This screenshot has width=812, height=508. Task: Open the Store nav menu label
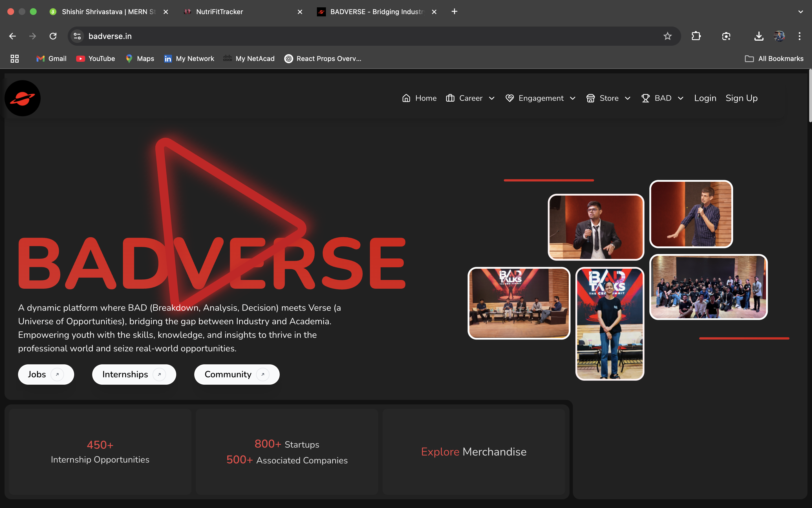(609, 98)
